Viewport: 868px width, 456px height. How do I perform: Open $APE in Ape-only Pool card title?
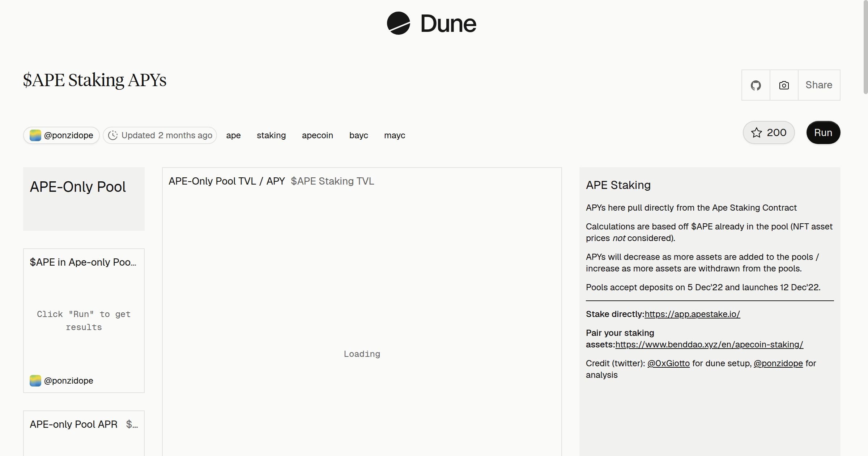(x=83, y=262)
